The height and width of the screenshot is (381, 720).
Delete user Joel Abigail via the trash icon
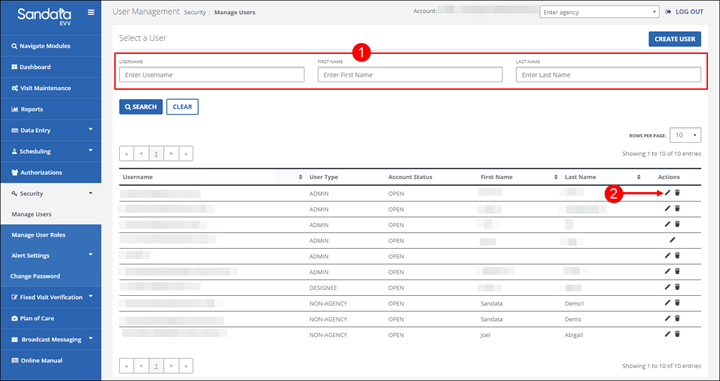pos(677,334)
